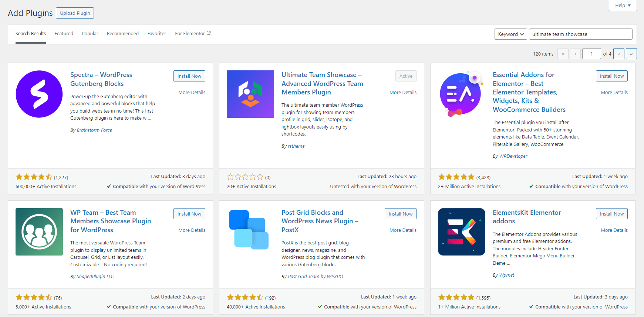Expand the Help dropdown panel
644x317 pixels.
click(x=623, y=6)
